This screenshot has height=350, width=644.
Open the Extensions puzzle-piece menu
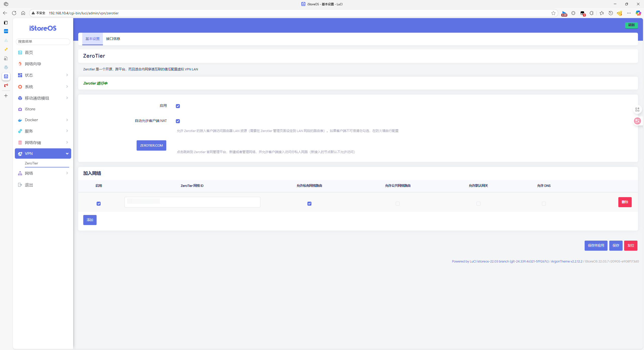pos(592,13)
